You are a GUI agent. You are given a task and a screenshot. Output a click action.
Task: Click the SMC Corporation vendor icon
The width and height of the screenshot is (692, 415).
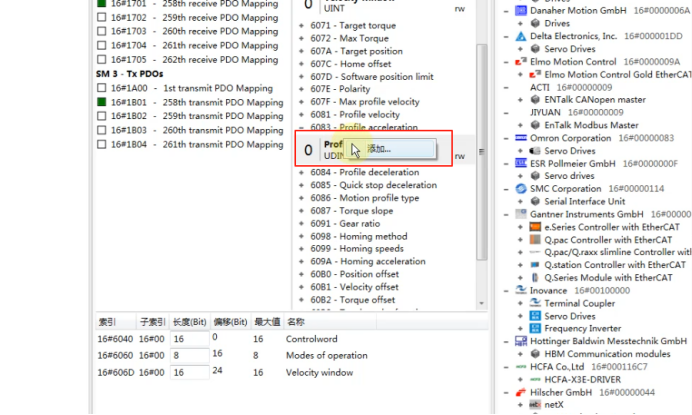pyautogui.click(x=521, y=189)
